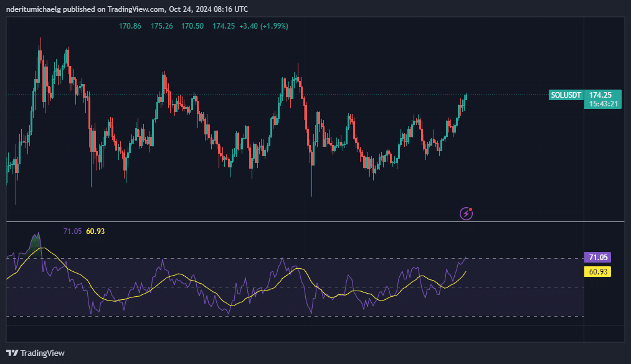The width and height of the screenshot is (631, 364).
Task: Click the high value 175.26
Action: tap(162, 26)
